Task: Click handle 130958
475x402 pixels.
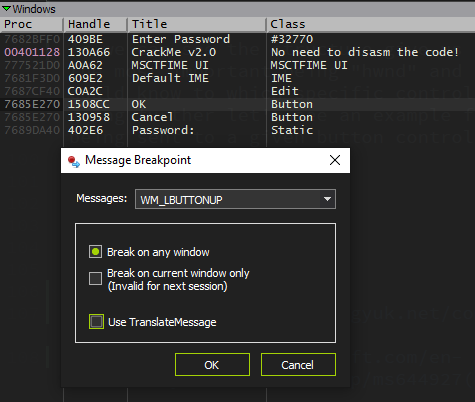Action: coord(89,117)
